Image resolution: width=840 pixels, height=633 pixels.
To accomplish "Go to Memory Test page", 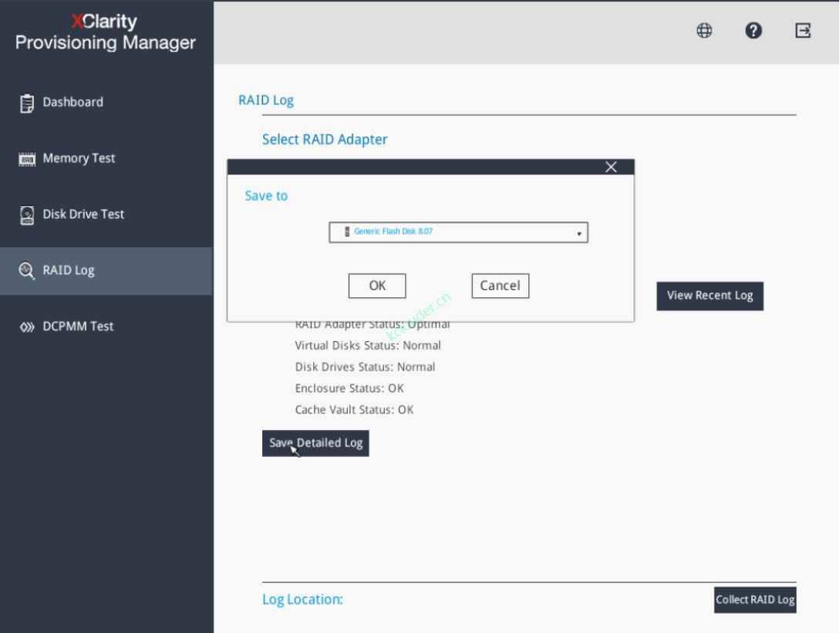I will pos(106,159).
